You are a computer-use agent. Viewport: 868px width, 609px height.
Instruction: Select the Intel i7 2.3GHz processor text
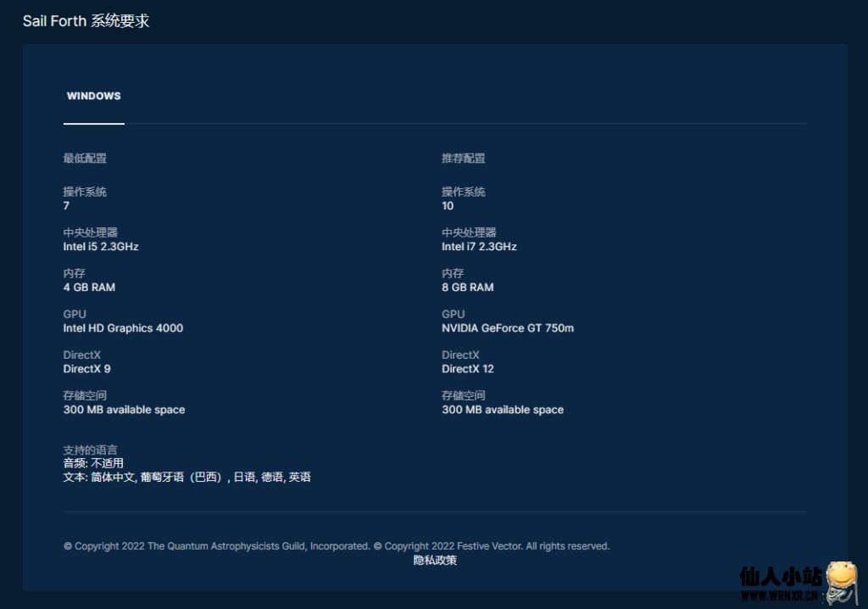[479, 247]
